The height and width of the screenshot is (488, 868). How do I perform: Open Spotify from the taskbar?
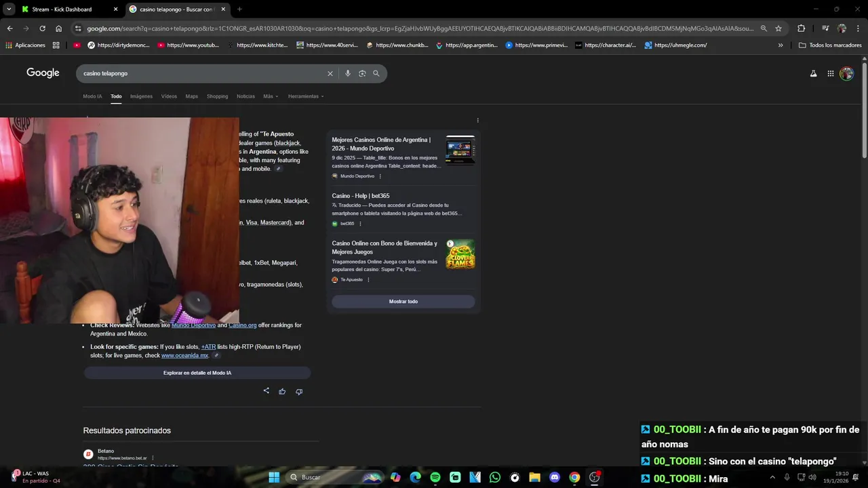pyautogui.click(x=435, y=477)
